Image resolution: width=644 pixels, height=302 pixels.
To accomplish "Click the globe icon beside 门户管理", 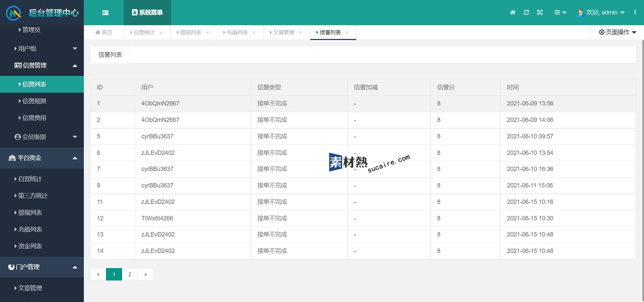I will coord(11,267).
